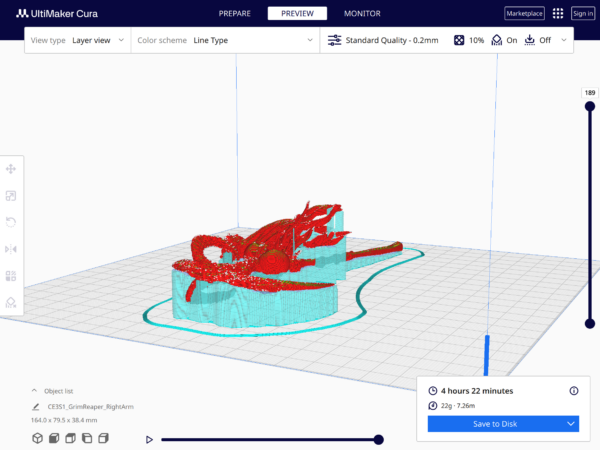This screenshot has height=450, width=600.
Task: Select the Support Blocker tool
Action: [11, 301]
